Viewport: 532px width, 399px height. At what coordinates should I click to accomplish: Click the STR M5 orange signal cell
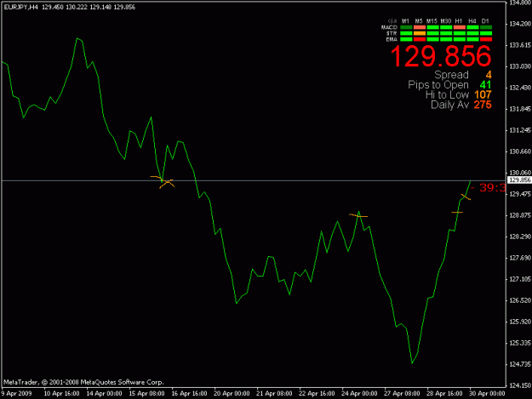[420, 33]
